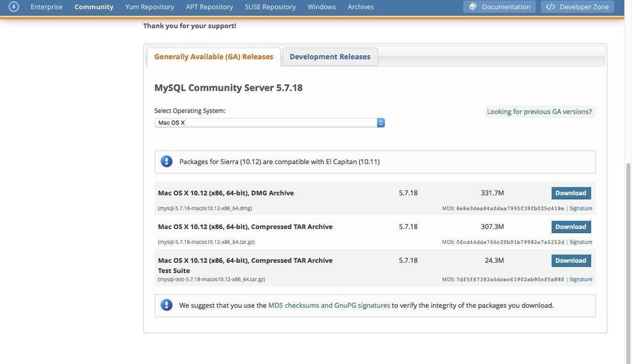Viewport: 632px width, 364px height.
Task: Click the Documentation book icon
Action: click(473, 7)
